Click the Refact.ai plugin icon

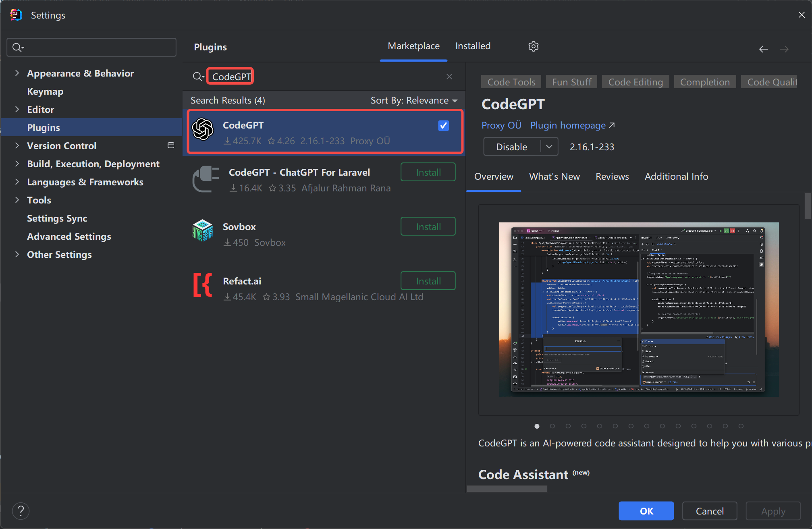point(203,285)
